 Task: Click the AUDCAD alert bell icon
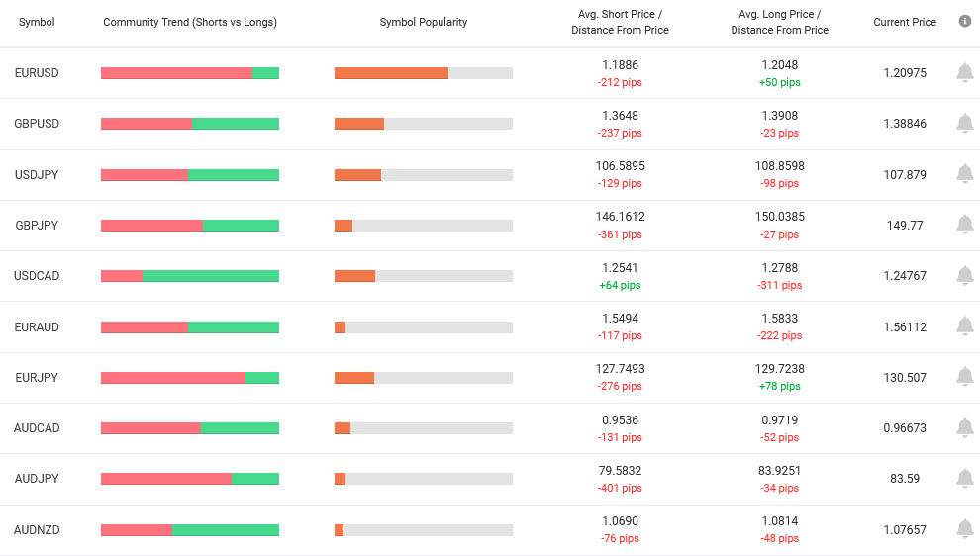[965, 428]
